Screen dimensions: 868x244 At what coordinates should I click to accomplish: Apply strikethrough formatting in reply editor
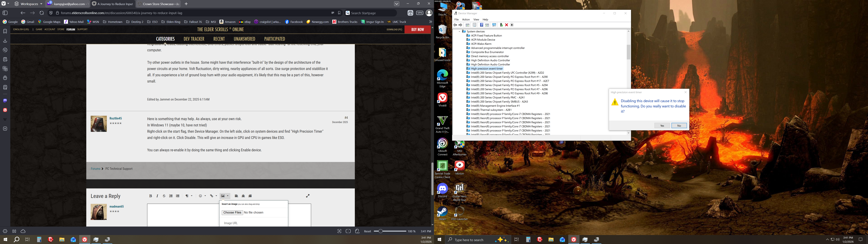[164, 196]
